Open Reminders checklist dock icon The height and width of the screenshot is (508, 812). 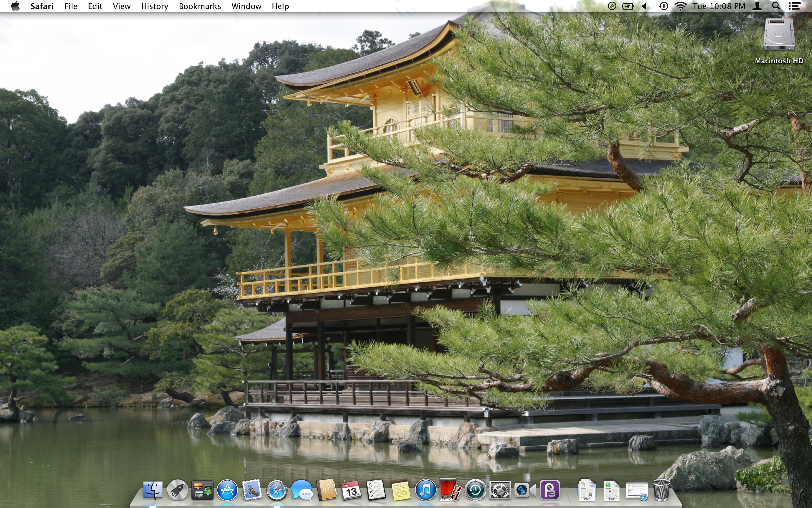click(x=376, y=490)
